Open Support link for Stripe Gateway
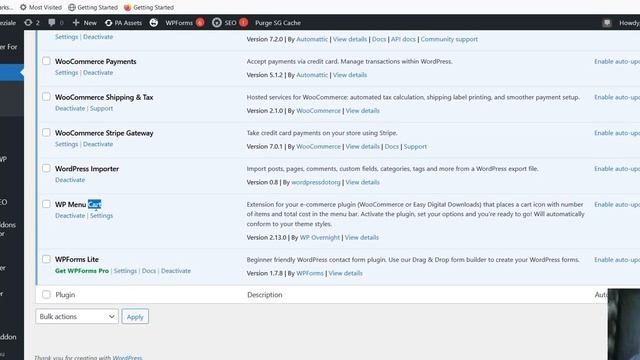Screen dimensions: 640x360 pyautogui.click(x=415, y=147)
